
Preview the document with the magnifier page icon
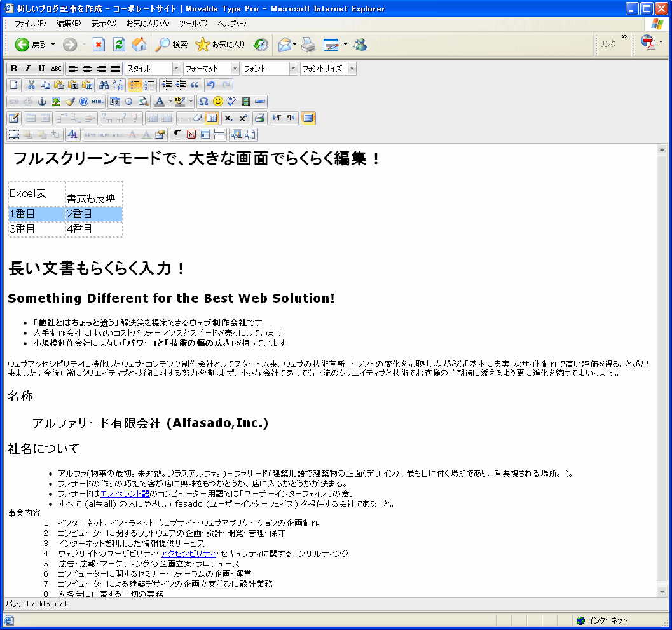[143, 102]
